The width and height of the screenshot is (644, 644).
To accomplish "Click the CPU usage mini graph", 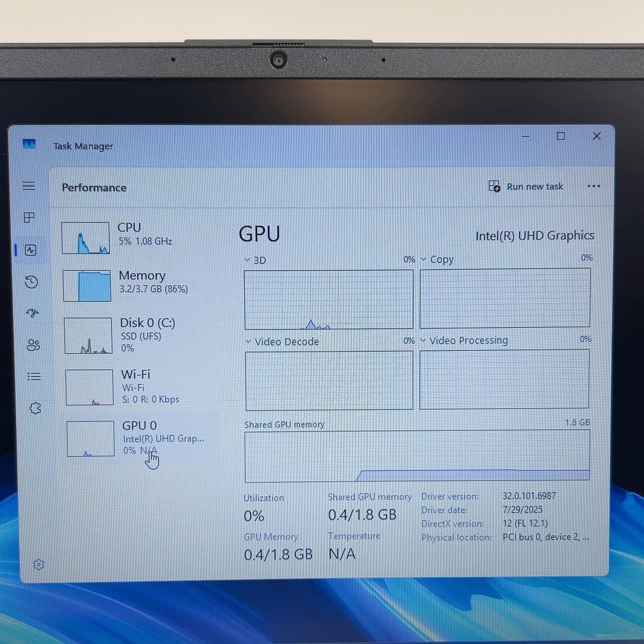I will pos(85,238).
